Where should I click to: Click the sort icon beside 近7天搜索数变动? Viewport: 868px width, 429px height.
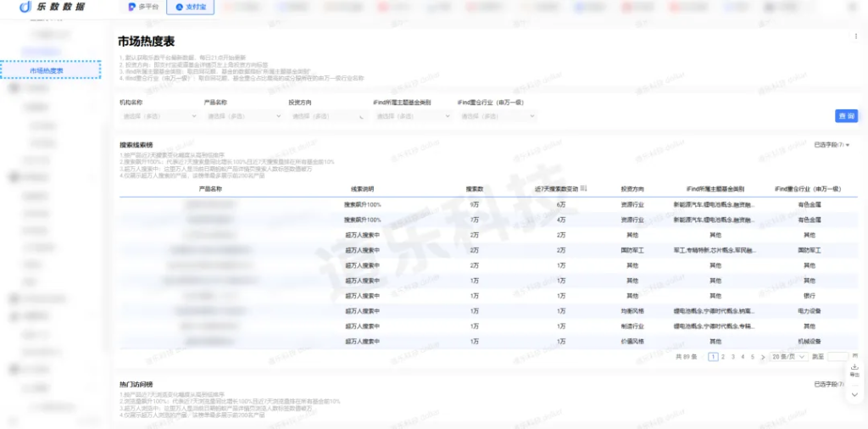click(x=583, y=188)
